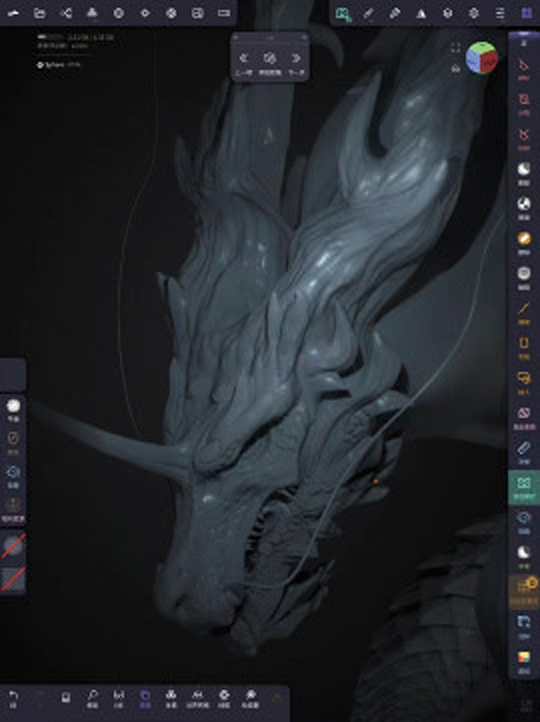Open the Lighting sun icon menu
This screenshot has height=722, width=540.
(145, 13)
